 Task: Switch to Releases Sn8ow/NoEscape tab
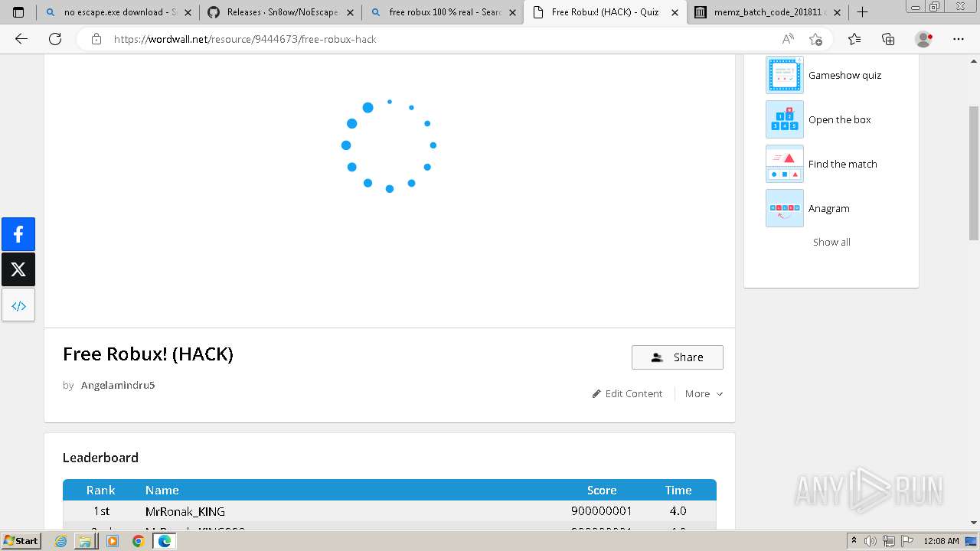[x=280, y=12]
